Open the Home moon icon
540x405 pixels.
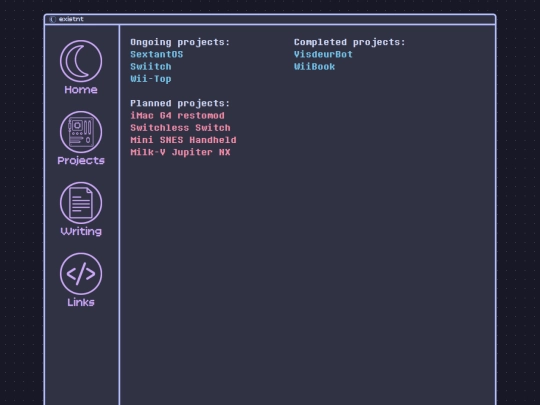coord(81,61)
